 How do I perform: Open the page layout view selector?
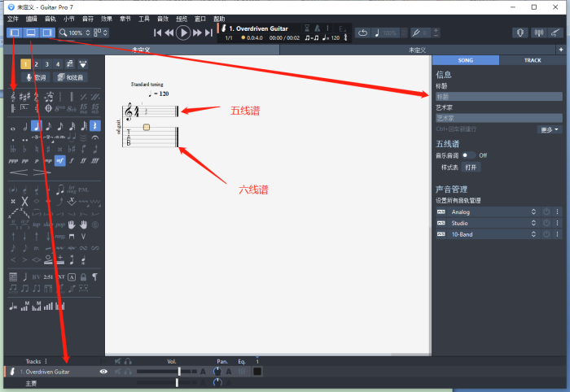(101, 33)
